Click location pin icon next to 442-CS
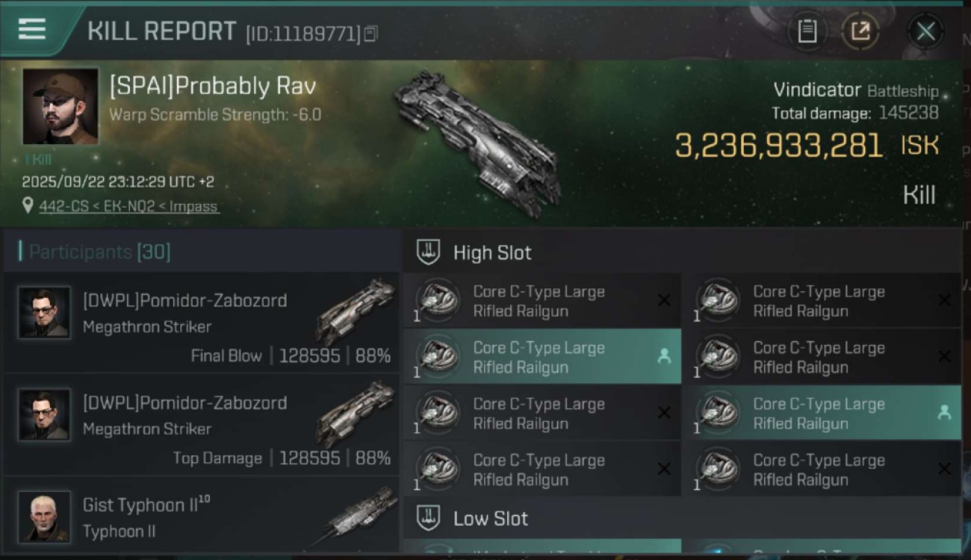Image resolution: width=971 pixels, height=560 pixels. 28,205
